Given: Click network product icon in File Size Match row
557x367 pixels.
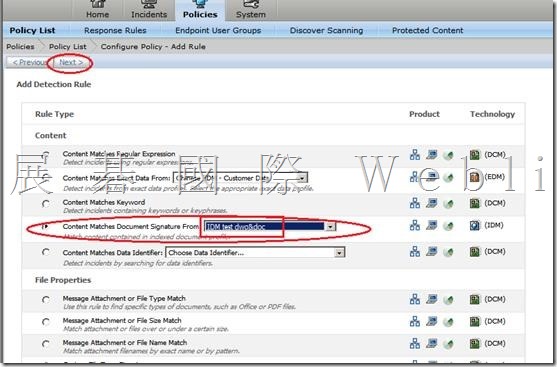Looking at the screenshot, I should click(415, 321).
